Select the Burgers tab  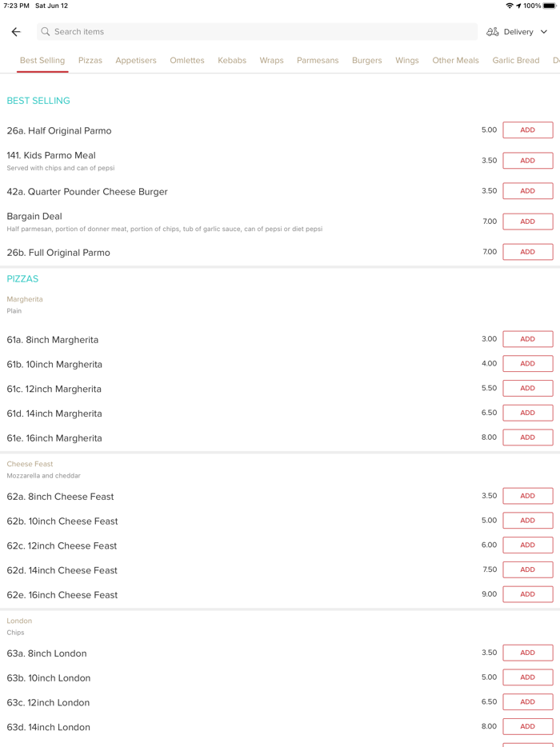366,61
